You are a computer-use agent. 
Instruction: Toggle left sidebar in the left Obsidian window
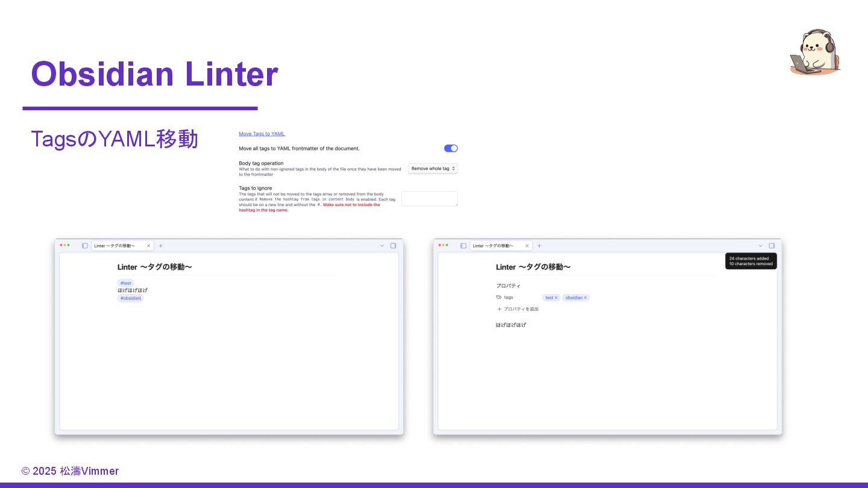(x=85, y=246)
